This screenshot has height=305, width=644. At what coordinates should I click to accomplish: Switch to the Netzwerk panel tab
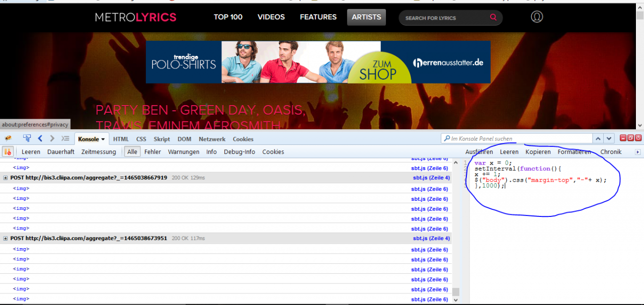coord(212,139)
